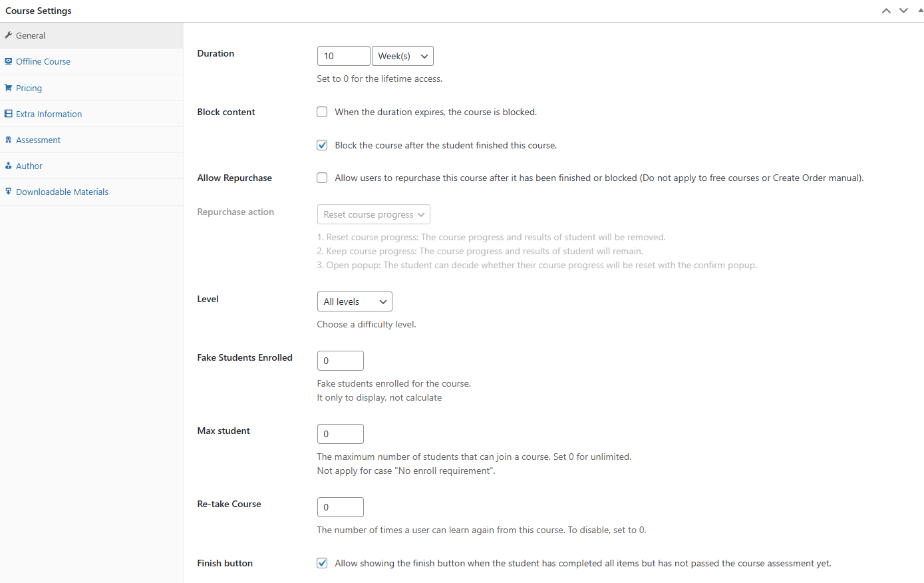Collapse the Course Settings panel toggle
This screenshot has width=924, height=583.
pyautogui.click(x=920, y=11)
